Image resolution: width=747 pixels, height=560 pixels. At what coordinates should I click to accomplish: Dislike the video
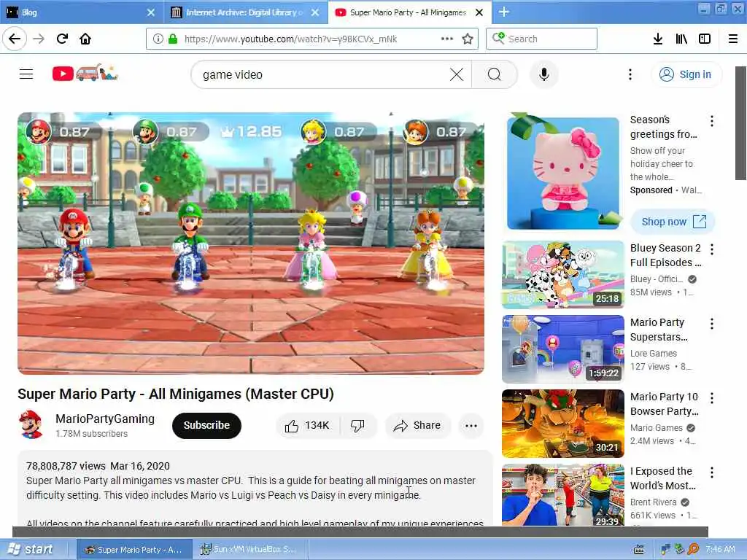click(357, 425)
